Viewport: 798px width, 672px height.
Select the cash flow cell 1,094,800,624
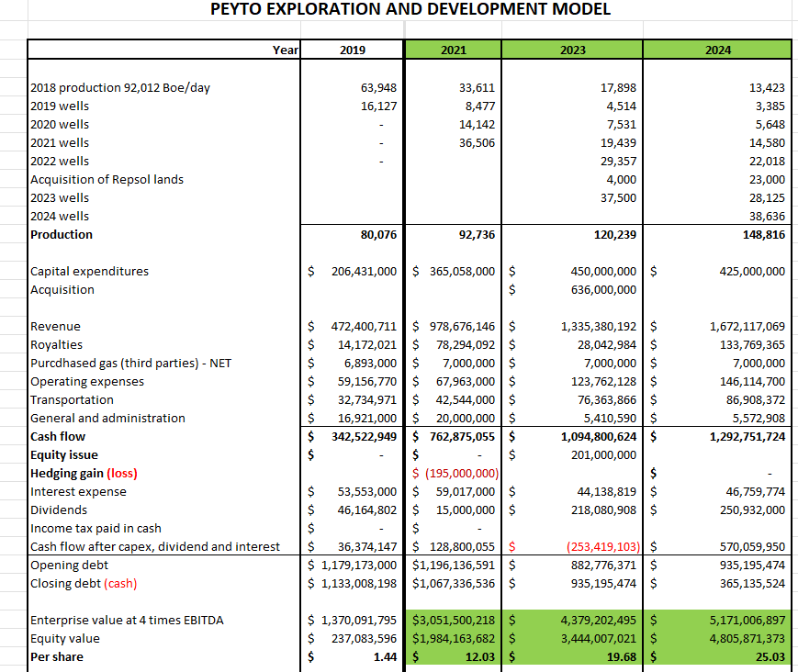(599, 436)
